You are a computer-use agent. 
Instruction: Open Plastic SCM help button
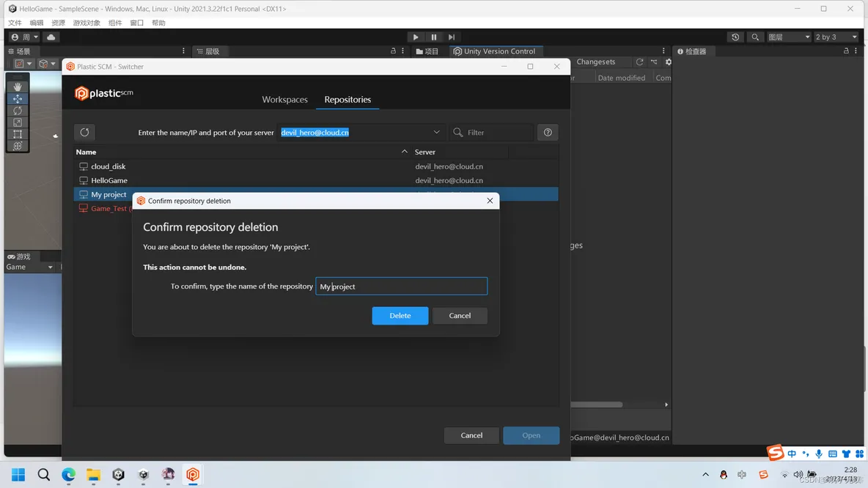(548, 132)
